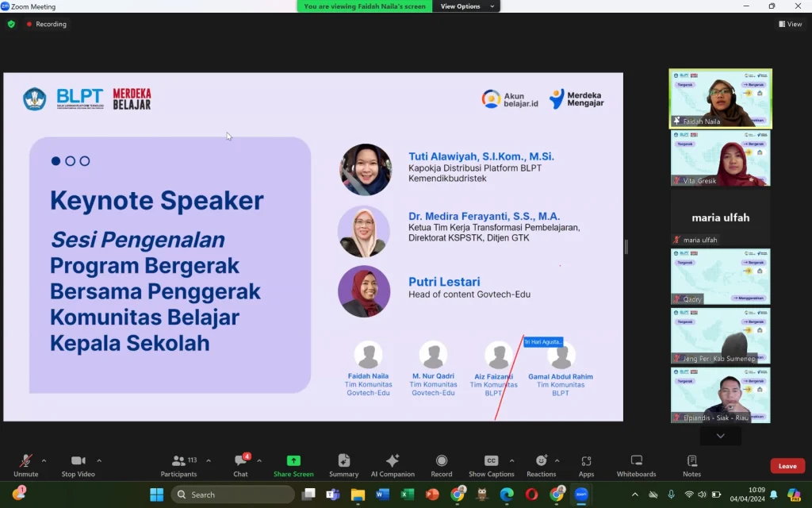Open the View layout menu

pyautogui.click(x=789, y=24)
